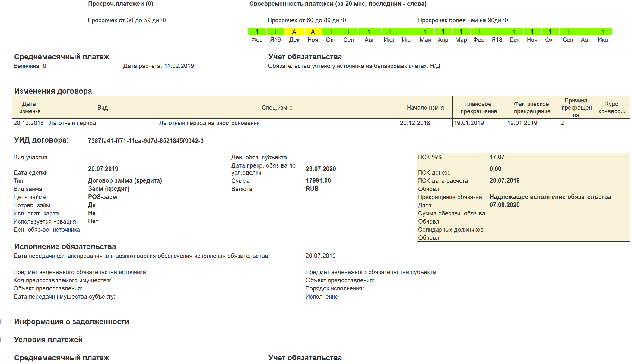Click the green cell above Я18

497,32
